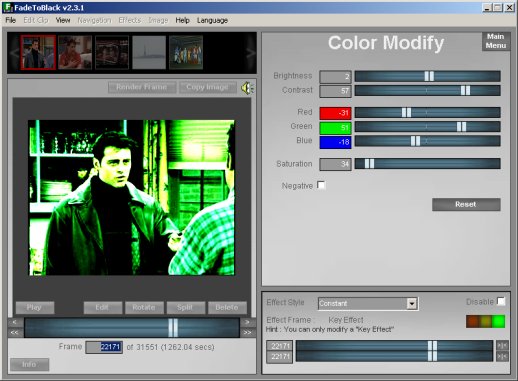Open the Help menu

182,20
